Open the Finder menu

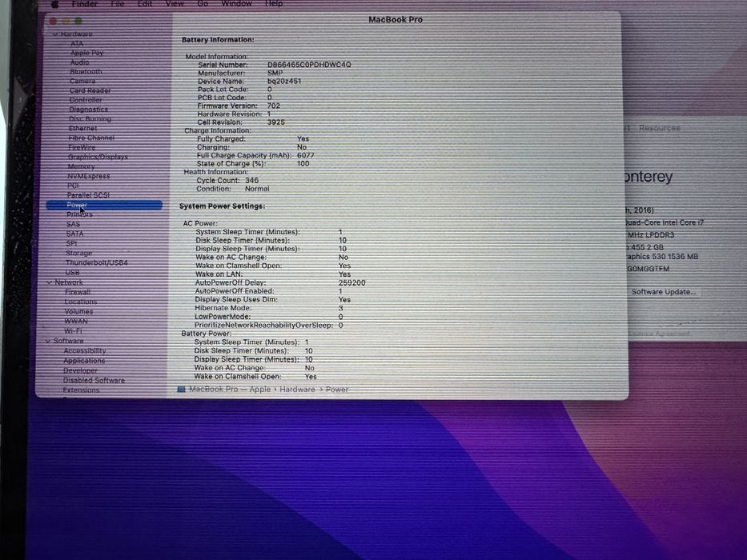85,3
